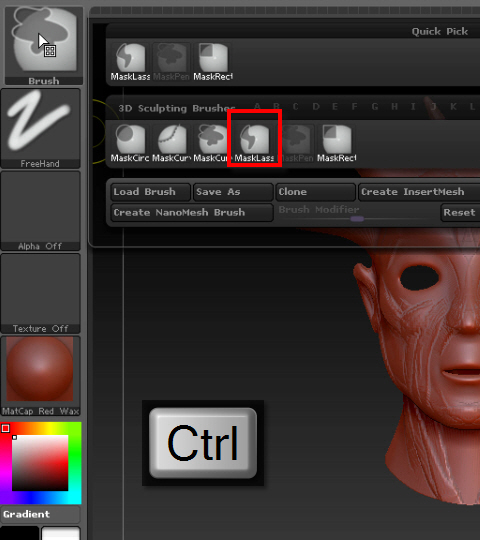Toggle the Gradient color button
This screenshot has width=480, height=540.
pyautogui.click(x=40, y=514)
